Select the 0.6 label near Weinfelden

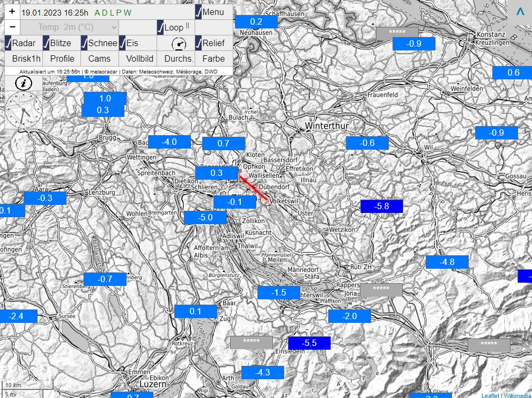tap(512, 72)
